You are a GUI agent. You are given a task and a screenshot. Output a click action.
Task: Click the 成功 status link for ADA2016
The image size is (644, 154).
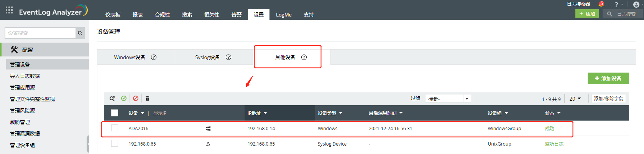click(x=550, y=129)
